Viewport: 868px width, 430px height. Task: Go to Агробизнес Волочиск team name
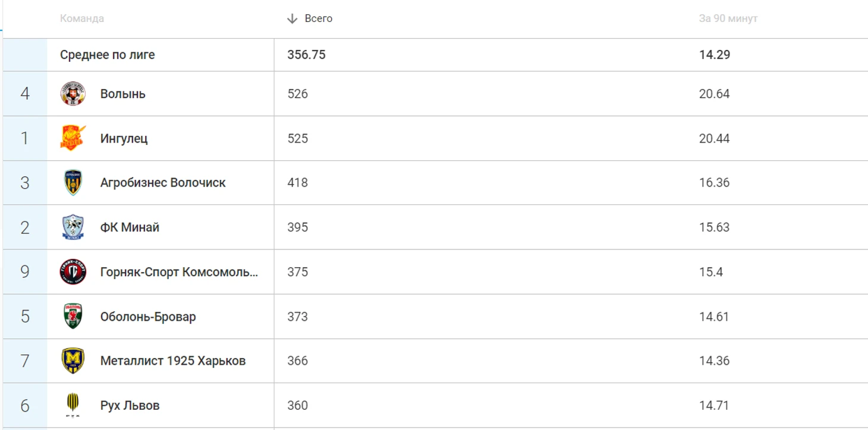[x=163, y=182]
